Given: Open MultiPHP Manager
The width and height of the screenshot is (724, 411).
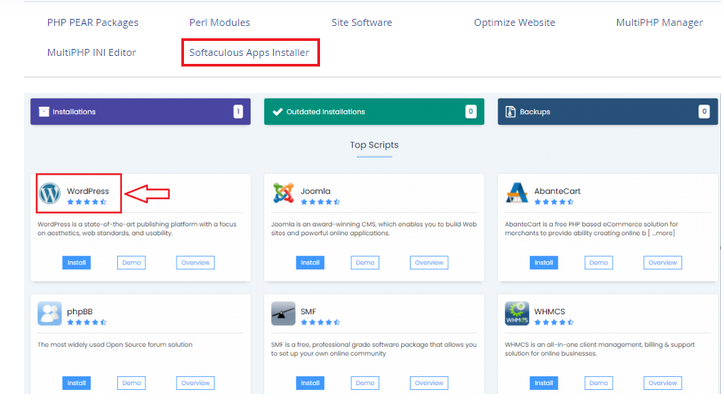Looking at the screenshot, I should coord(659,23).
